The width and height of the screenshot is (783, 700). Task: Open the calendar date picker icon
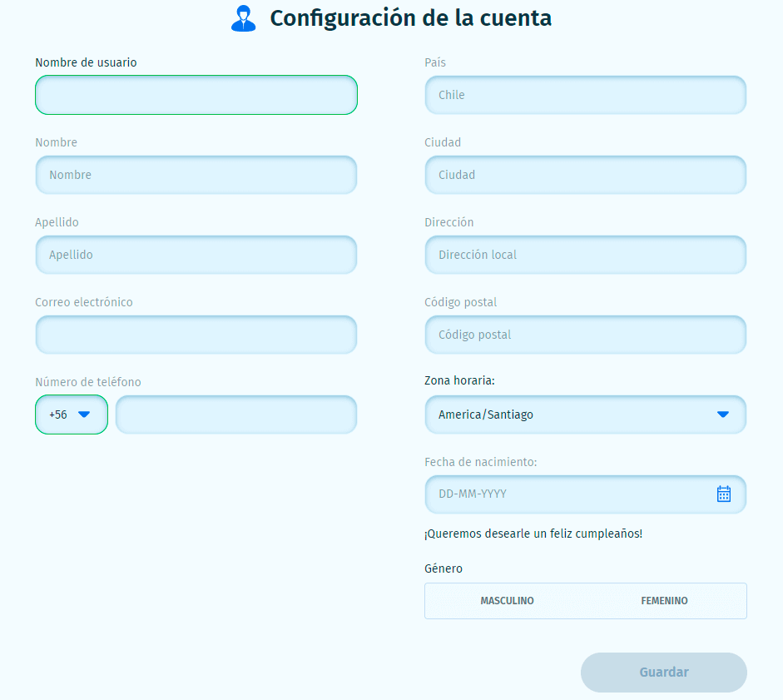click(723, 494)
